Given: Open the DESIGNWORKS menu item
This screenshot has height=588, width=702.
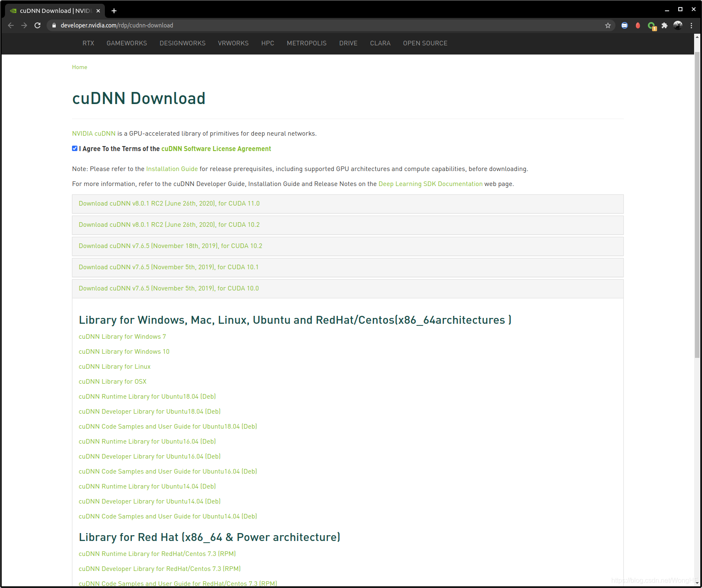Looking at the screenshot, I should (x=183, y=43).
